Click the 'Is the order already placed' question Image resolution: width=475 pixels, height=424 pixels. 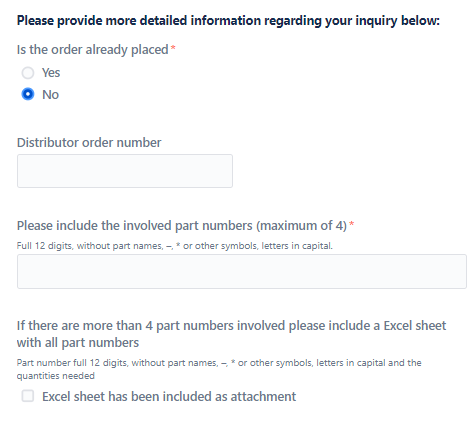[x=93, y=50]
